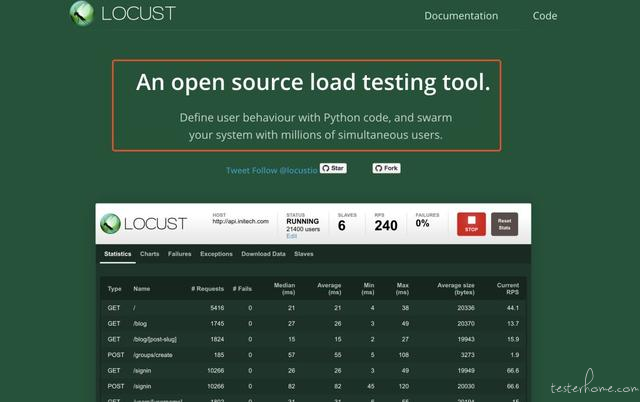
Task: Open the Download Data tab
Action: [263, 254]
